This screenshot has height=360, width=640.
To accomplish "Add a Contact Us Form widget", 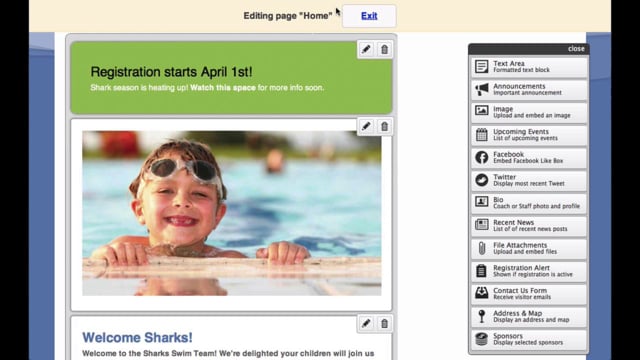I will pos(529,294).
